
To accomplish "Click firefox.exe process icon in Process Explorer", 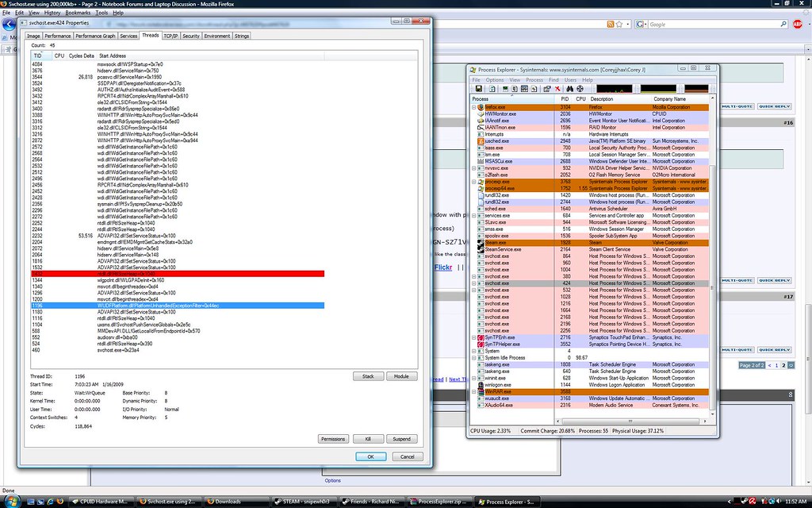I will [481, 107].
